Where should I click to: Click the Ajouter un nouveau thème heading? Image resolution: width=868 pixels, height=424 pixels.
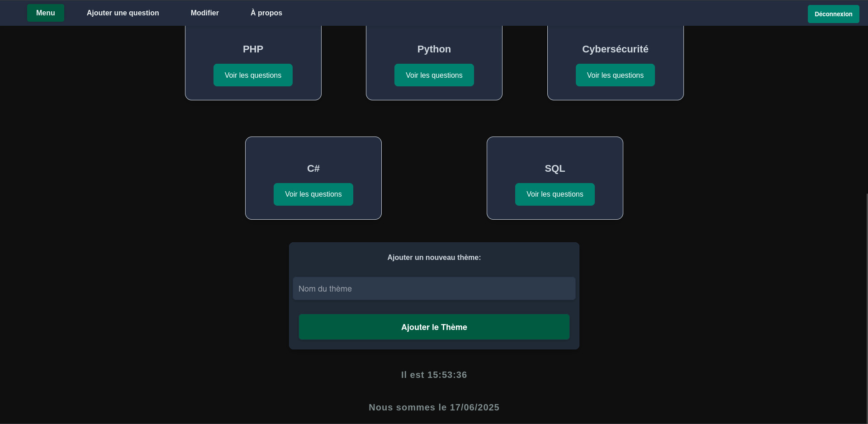434,257
